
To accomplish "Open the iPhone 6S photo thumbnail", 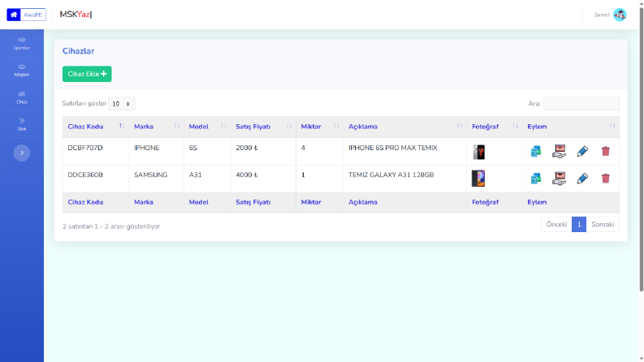I will pyautogui.click(x=478, y=152).
